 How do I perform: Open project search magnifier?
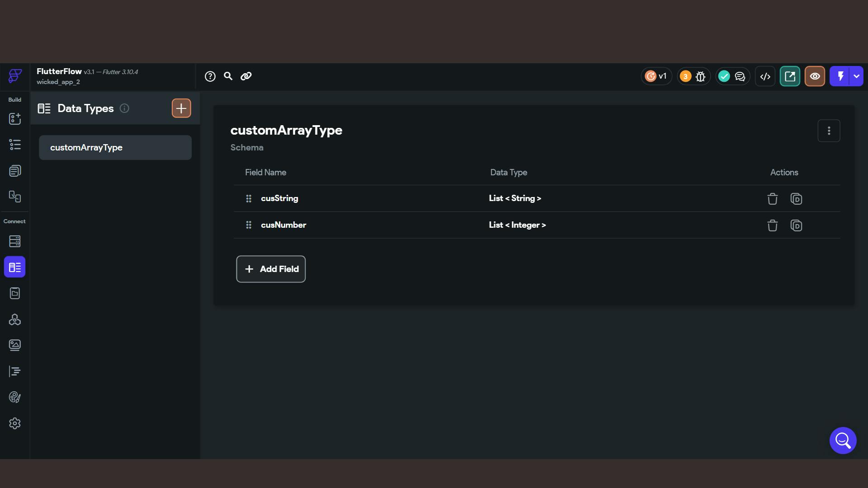[x=228, y=76]
